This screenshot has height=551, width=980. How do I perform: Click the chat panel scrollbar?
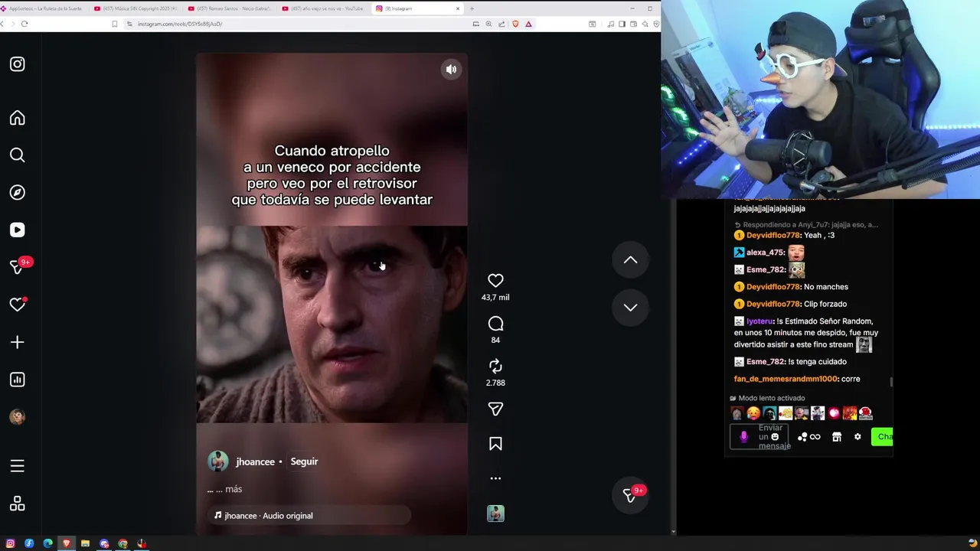(890, 382)
